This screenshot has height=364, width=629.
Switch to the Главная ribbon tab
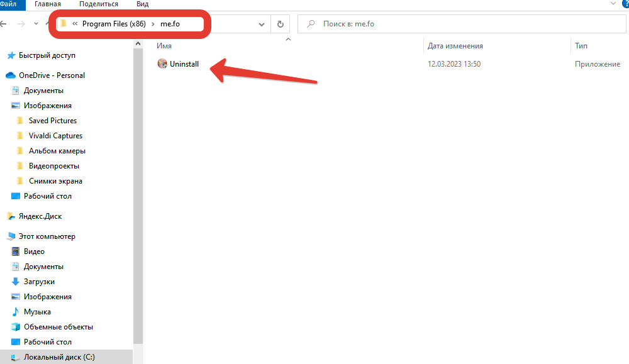coord(48,4)
